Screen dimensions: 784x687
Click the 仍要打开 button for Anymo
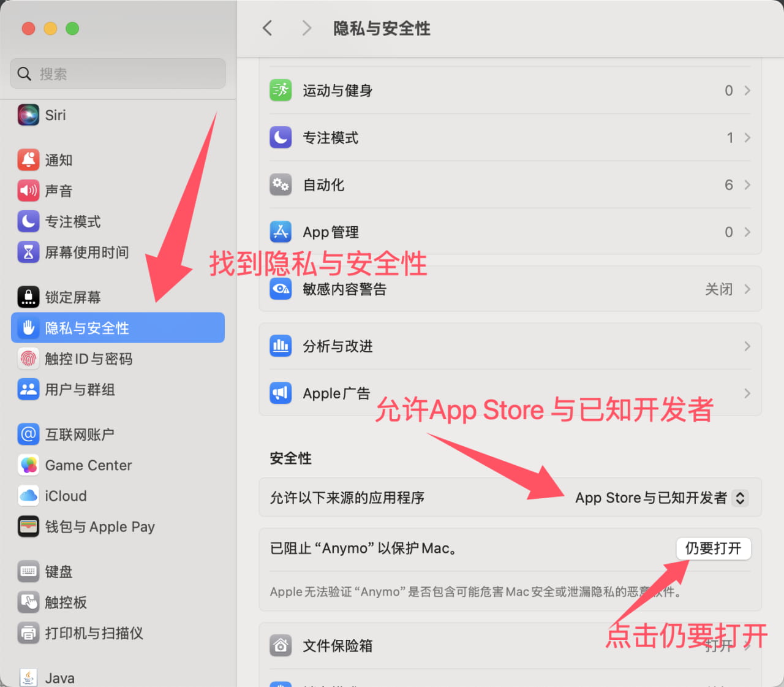(714, 548)
